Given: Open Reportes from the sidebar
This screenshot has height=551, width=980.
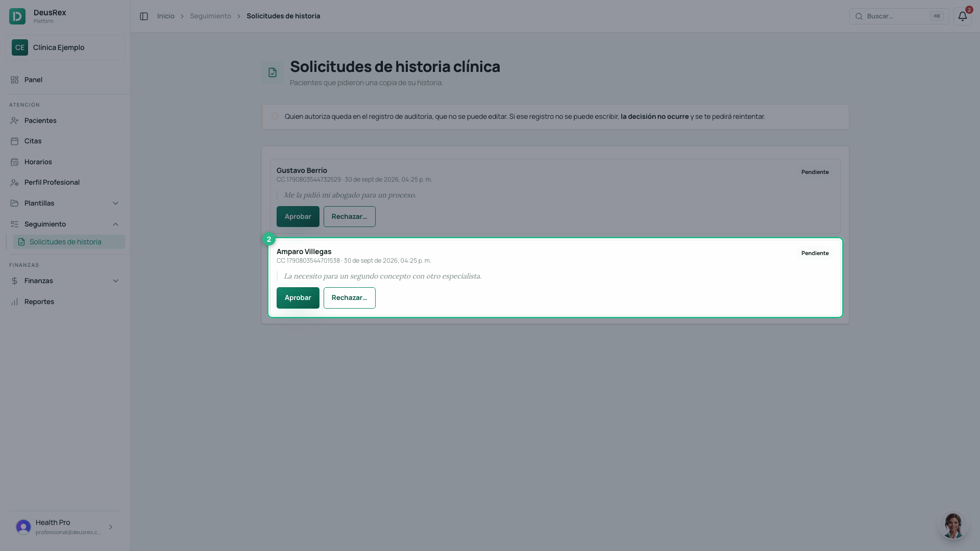Looking at the screenshot, I should [65, 302].
